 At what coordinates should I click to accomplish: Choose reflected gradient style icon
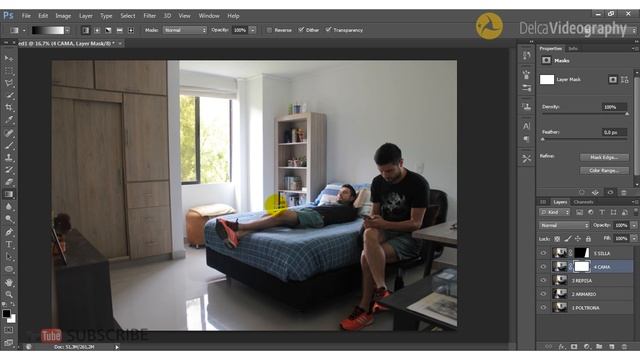point(120,30)
